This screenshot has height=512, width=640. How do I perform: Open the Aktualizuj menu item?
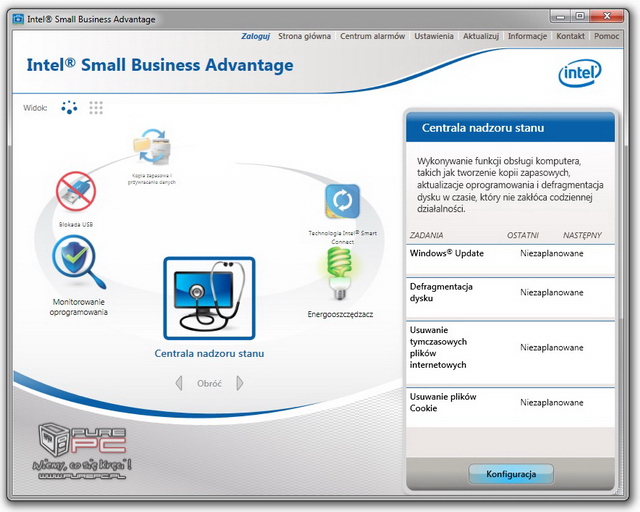pos(481,36)
